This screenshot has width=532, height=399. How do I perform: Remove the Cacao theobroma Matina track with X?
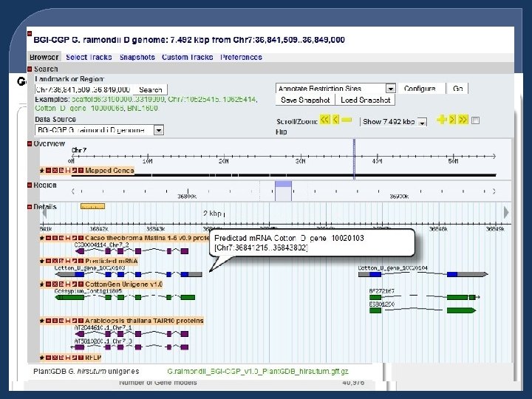(55, 238)
